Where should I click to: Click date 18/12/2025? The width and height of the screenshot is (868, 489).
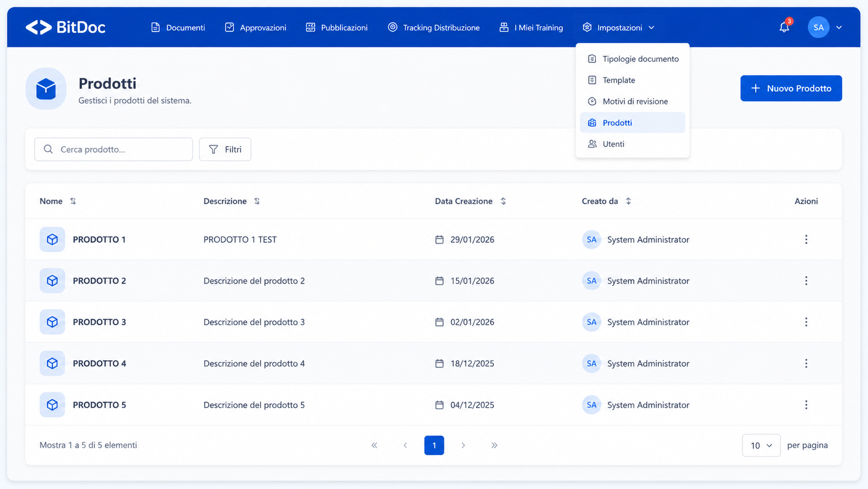tap(472, 363)
